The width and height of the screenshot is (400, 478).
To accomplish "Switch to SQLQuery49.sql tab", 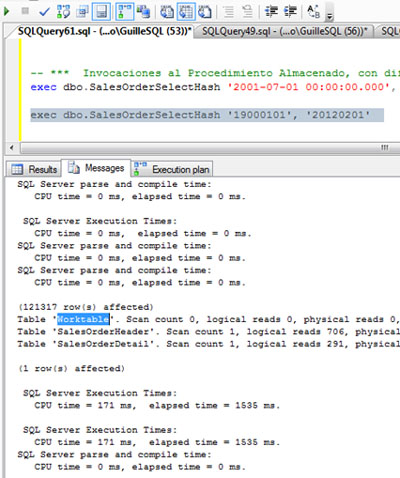I will pyautogui.click(x=284, y=31).
